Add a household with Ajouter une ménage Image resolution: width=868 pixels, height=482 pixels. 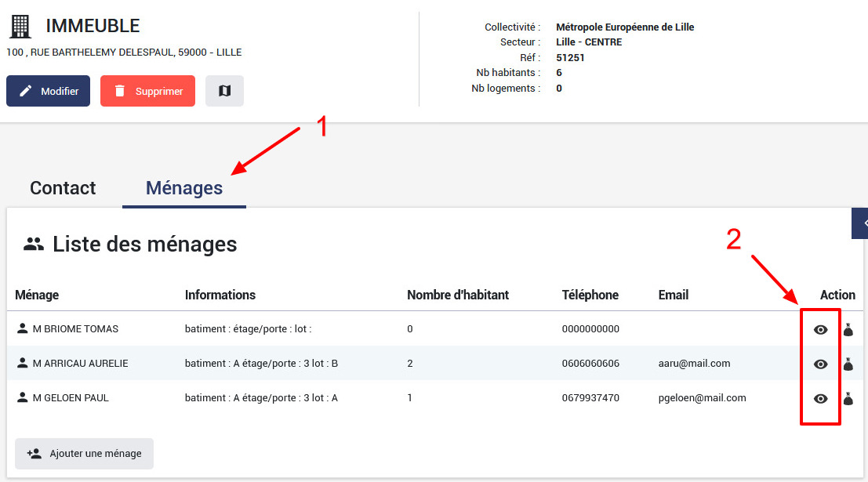(x=85, y=454)
